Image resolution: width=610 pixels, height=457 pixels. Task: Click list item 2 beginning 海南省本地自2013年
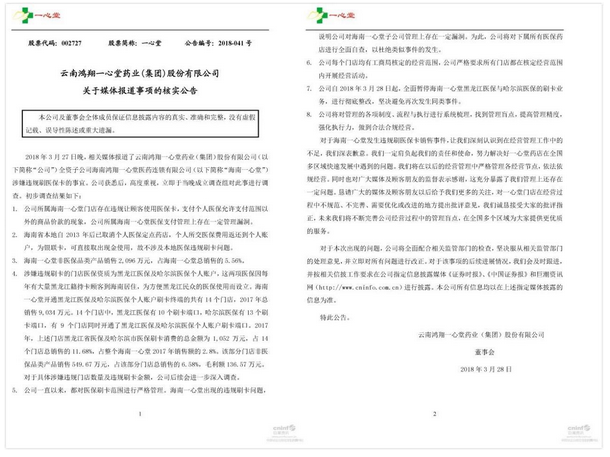coord(140,241)
